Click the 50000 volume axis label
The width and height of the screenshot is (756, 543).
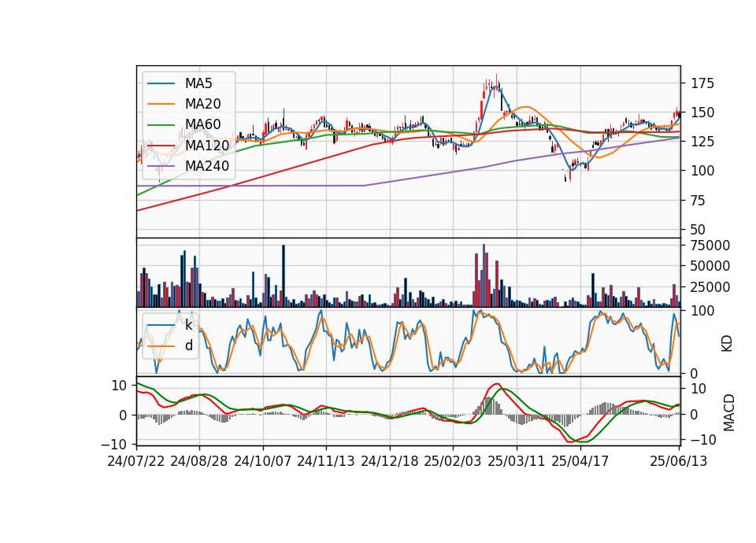[710, 266]
